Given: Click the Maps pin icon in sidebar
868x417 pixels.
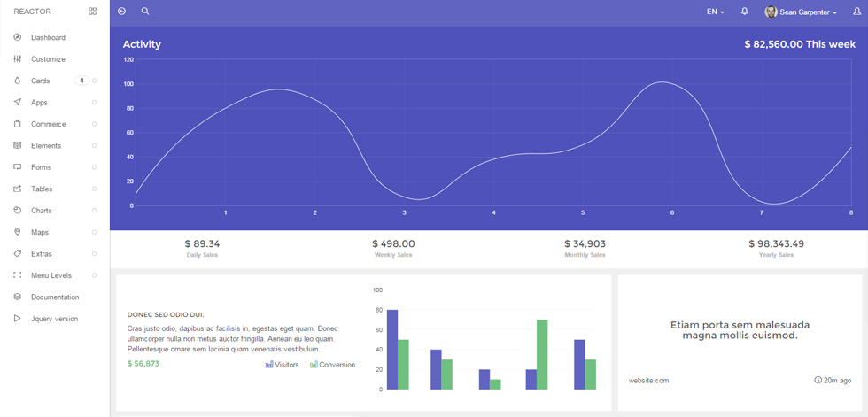Looking at the screenshot, I should pos(17,232).
